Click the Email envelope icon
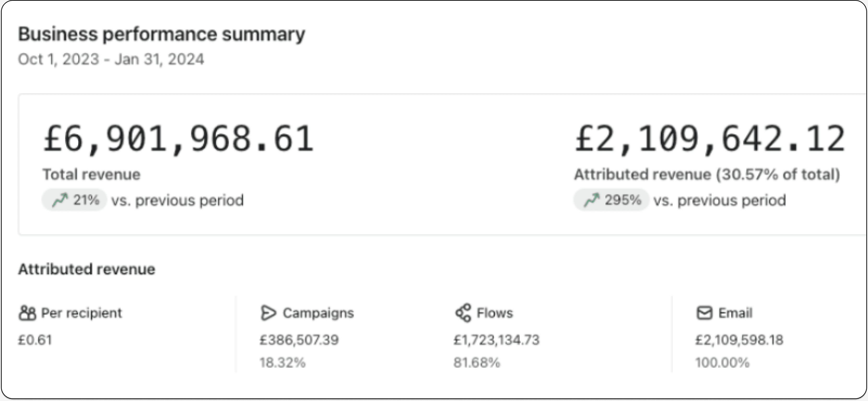This screenshot has width=868, height=401. 704,313
